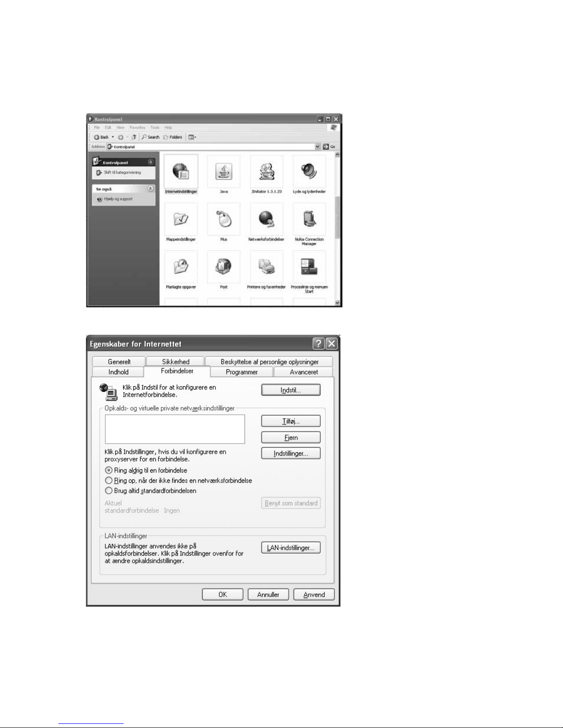This screenshot has height=728, width=563.
Task: Click the empty dial-up connections list box
Action: click(x=175, y=429)
